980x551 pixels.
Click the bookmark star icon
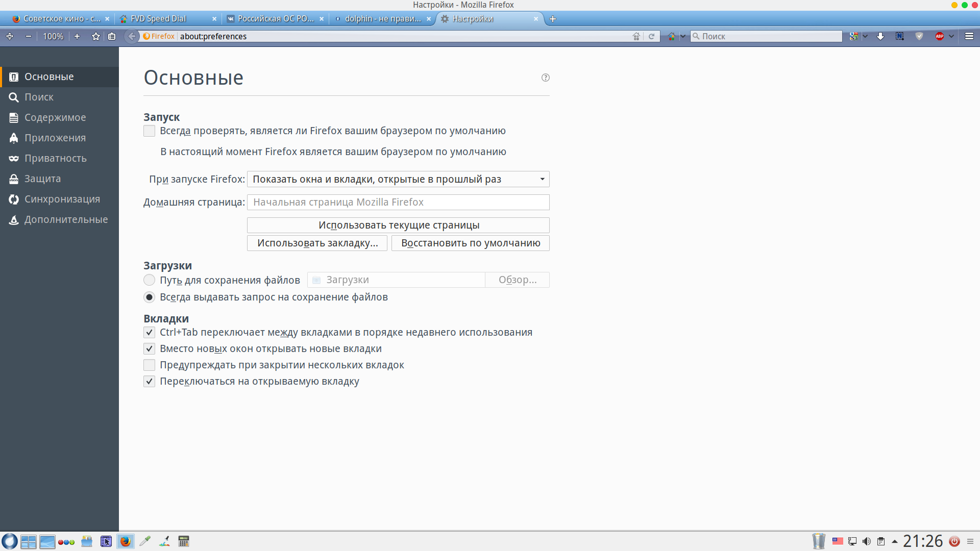[95, 36]
